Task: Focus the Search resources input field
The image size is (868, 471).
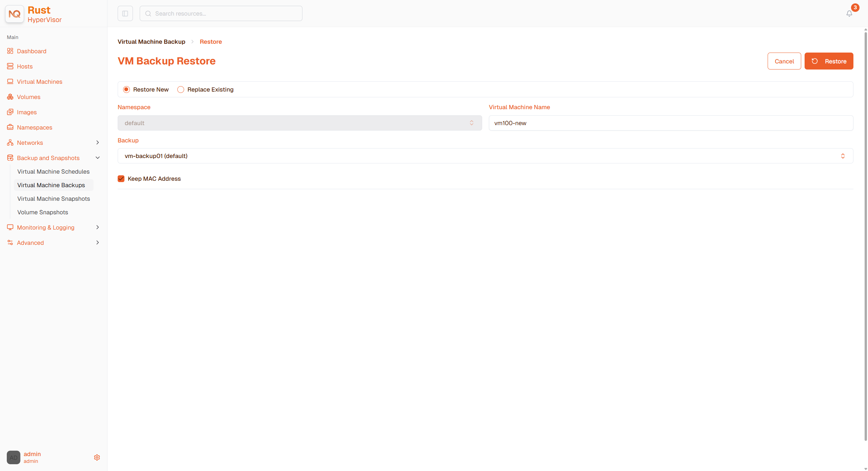Action: 221,14
